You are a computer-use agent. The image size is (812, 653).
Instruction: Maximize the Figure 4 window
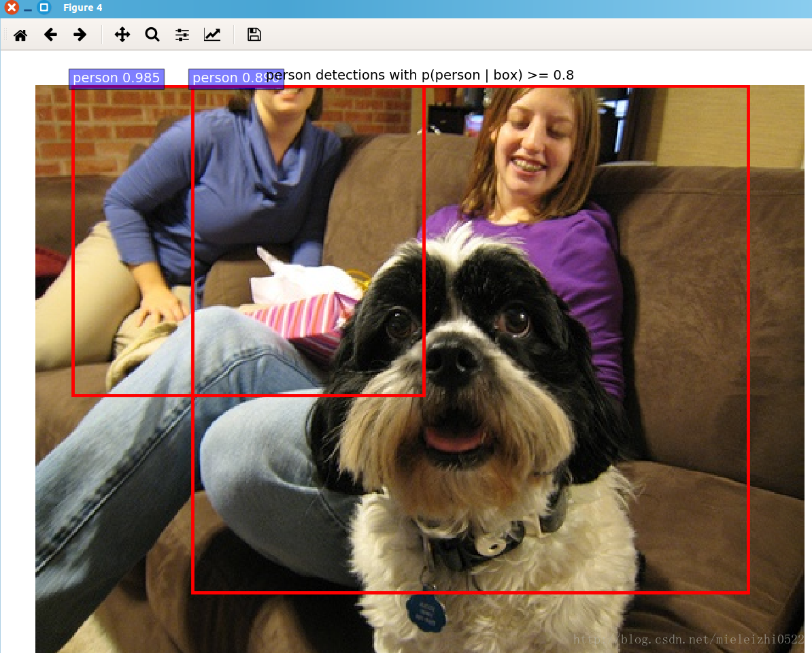tap(44, 8)
